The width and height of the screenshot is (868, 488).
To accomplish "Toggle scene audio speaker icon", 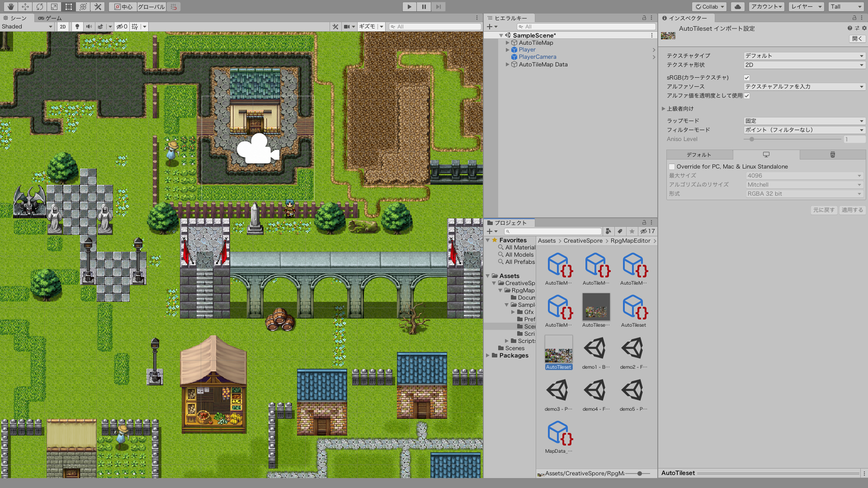I will 89,27.
